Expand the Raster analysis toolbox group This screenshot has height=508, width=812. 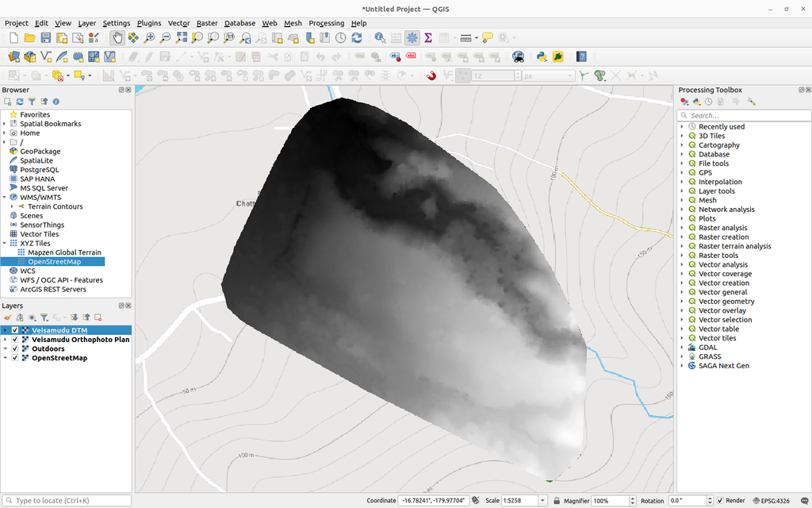(684, 228)
